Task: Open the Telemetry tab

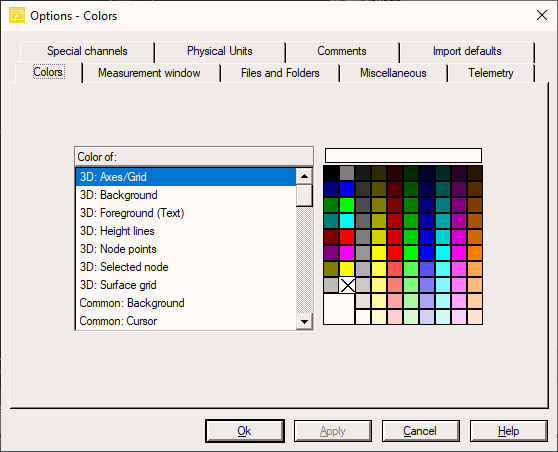Action: 491,73
